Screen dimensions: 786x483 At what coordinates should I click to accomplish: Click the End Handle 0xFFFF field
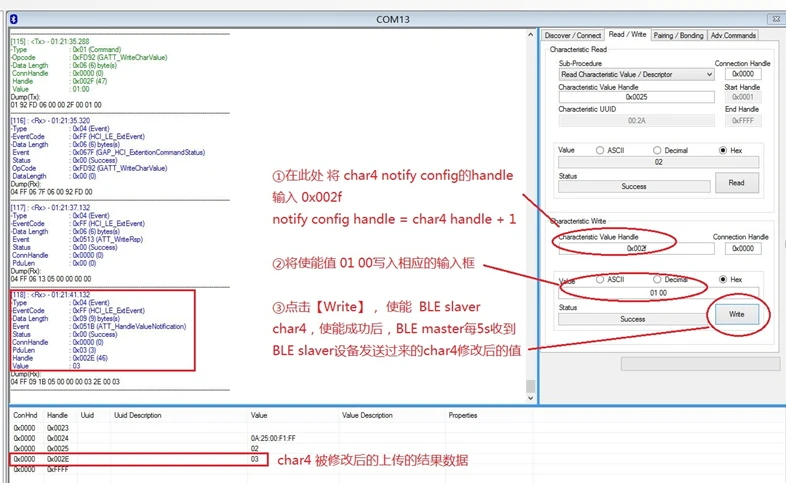click(x=743, y=121)
